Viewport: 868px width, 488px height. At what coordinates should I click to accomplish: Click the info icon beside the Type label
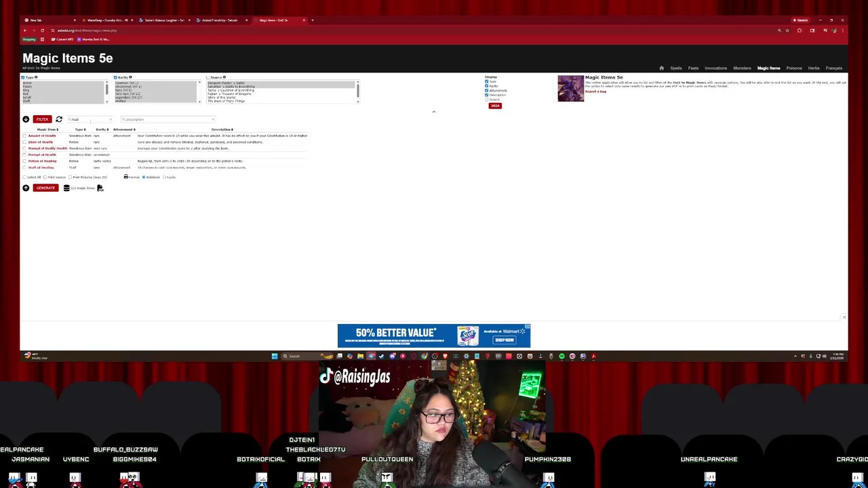tap(36, 77)
